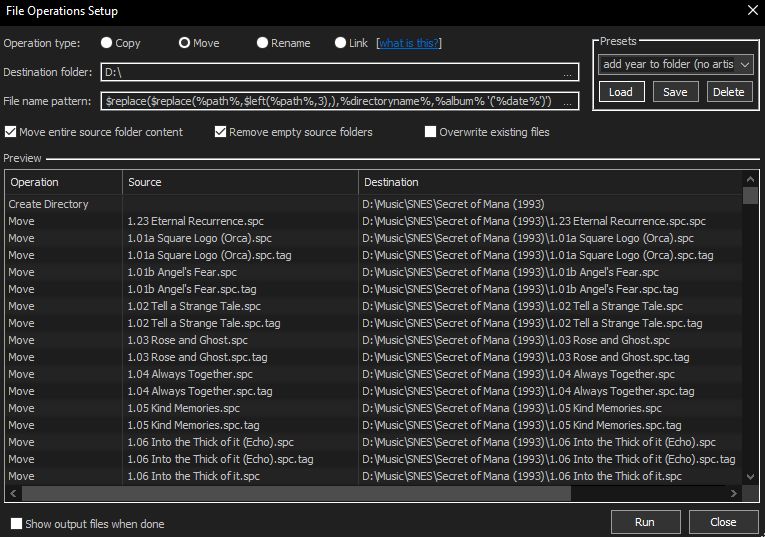Select source '1.04 Always Together.spc.tag'

200,392
